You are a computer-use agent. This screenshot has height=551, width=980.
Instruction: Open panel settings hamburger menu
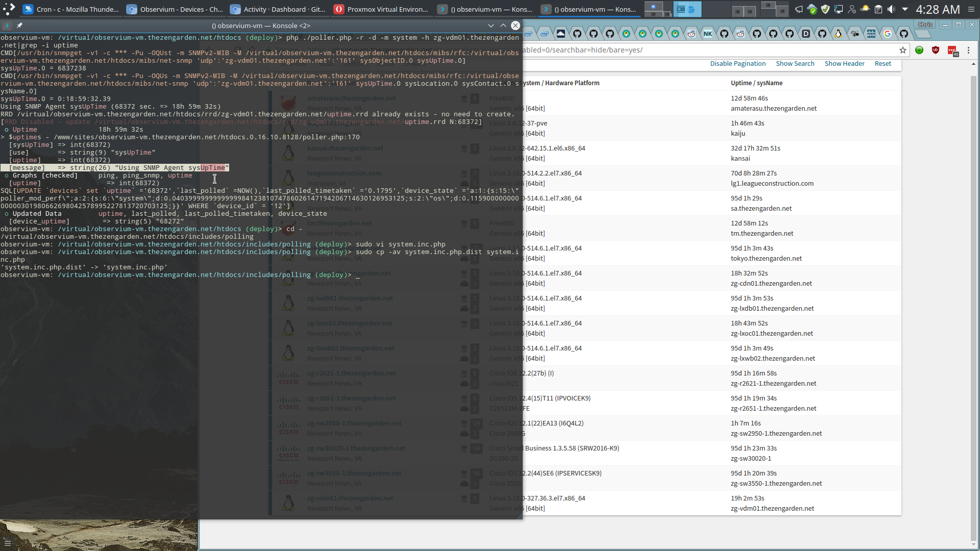(x=971, y=9)
